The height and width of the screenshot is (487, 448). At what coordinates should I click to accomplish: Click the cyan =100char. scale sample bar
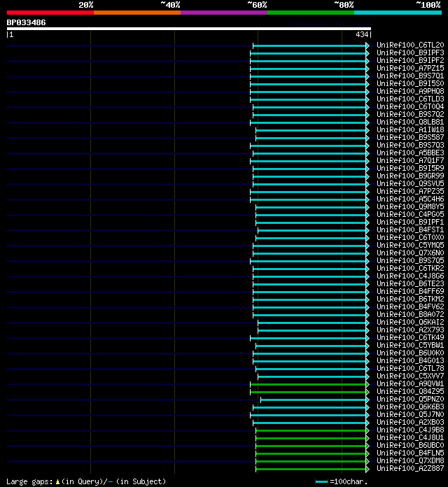coord(321,481)
